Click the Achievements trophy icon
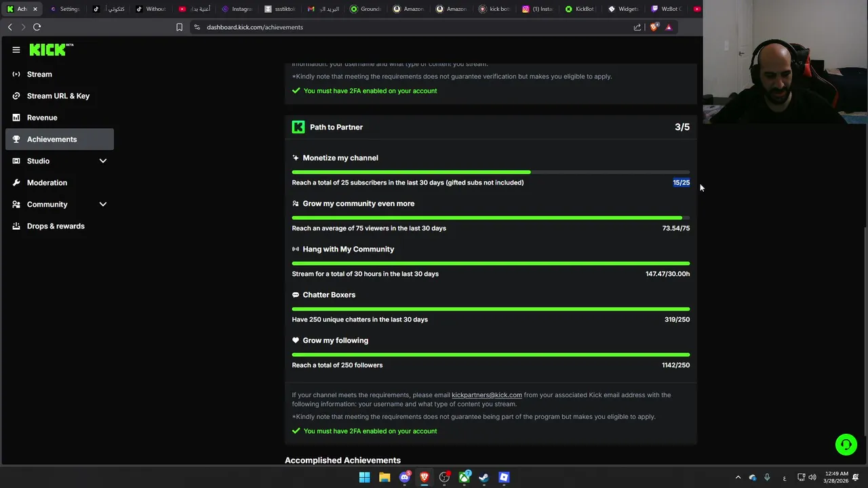Image resolution: width=868 pixels, height=488 pixels. pyautogui.click(x=16, y=139)
